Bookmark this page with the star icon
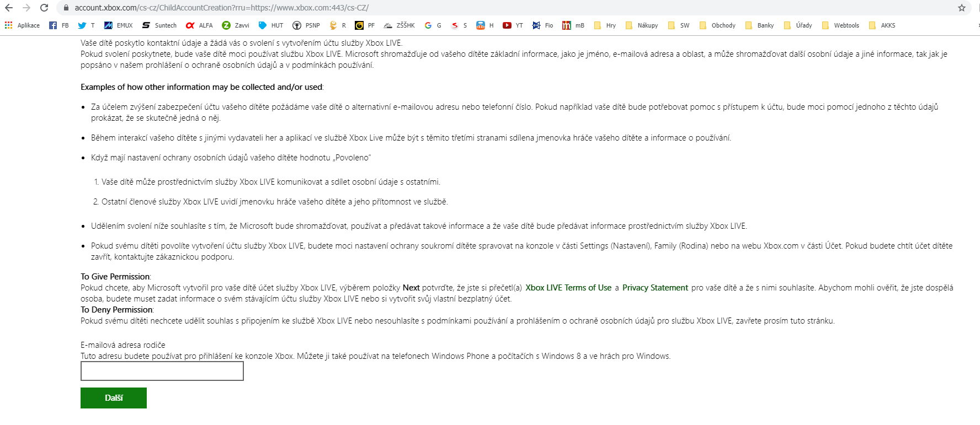This screenshot has width=980, height=425. pos(962,8)
